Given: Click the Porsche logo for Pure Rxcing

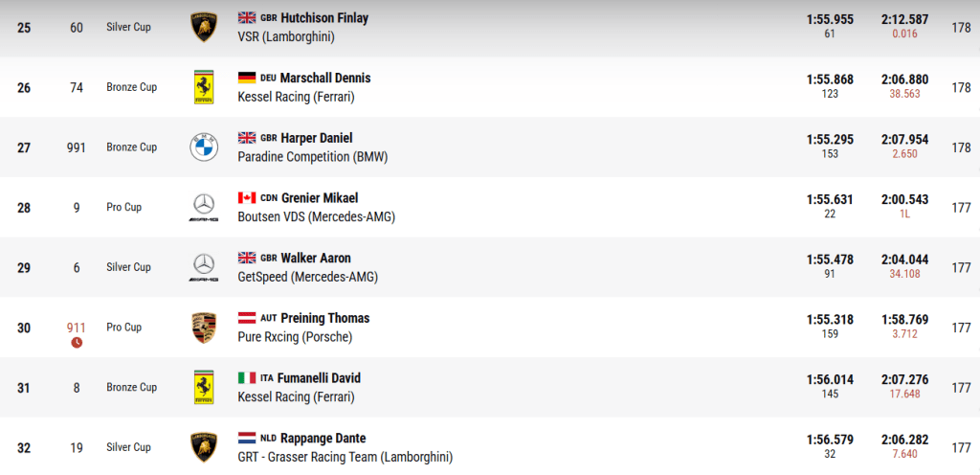Looking at the screenshot, I should pos(204,328).
